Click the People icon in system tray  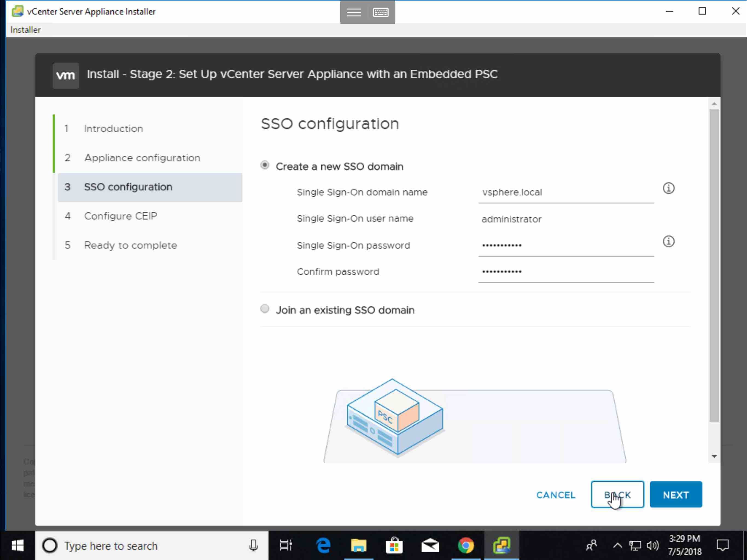pyautogui.click(x=591, y=546)
